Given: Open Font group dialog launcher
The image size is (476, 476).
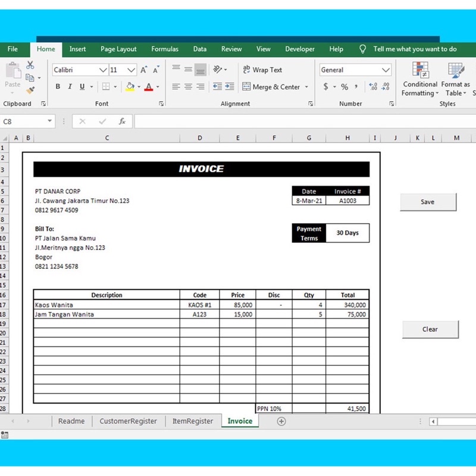Looking at the screenshot, I should tap(161, 104).
